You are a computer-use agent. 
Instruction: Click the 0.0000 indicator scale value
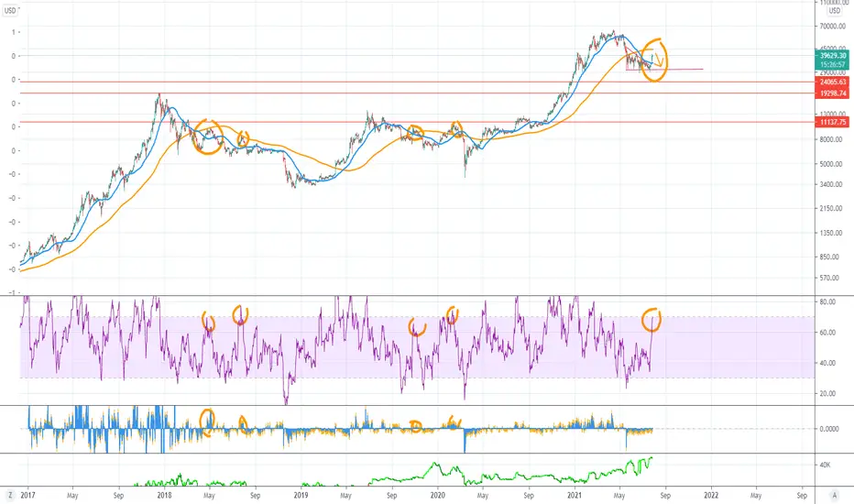(x=829, y=429)
